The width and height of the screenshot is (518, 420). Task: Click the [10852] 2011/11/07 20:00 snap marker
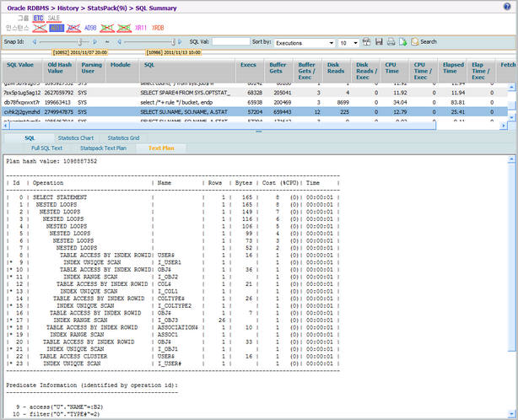point(80,52)
